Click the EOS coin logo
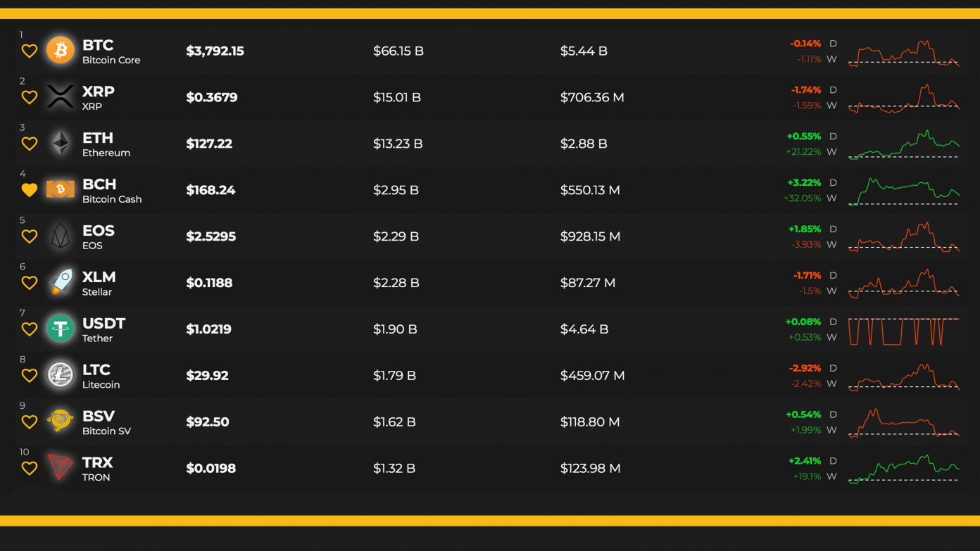Screen dimensions: 980x551 [x=61, y=236]
